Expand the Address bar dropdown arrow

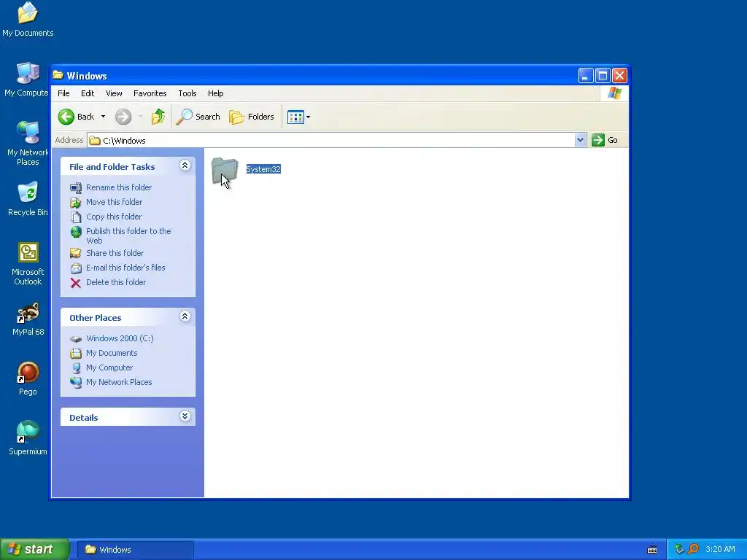[580, 140]
